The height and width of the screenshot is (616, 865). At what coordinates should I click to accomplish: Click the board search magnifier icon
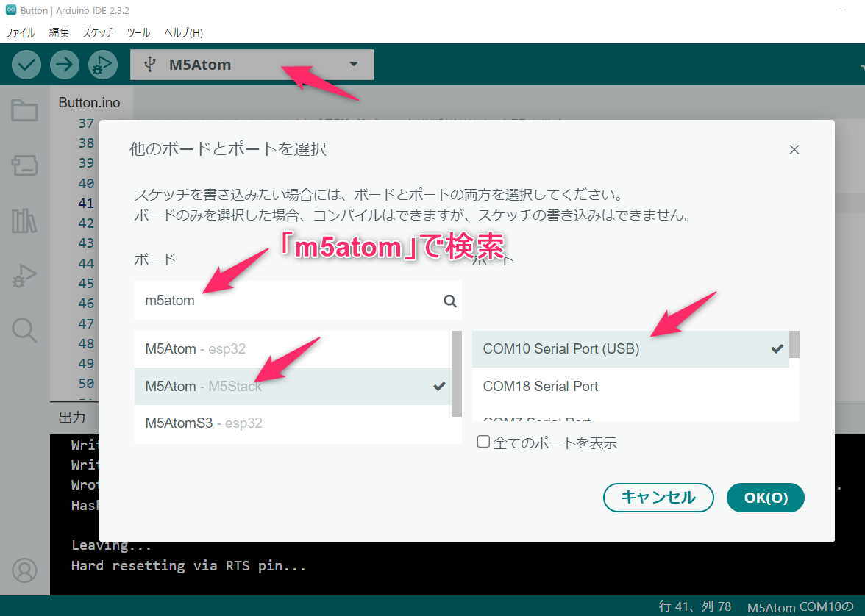(x=450, y=301)
